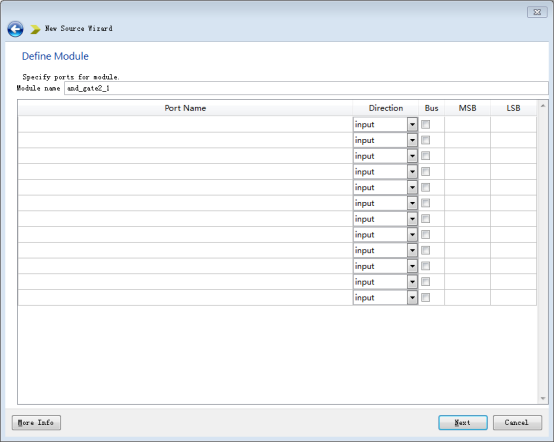Click the MSB cell in first row

(x=467, y=124)
